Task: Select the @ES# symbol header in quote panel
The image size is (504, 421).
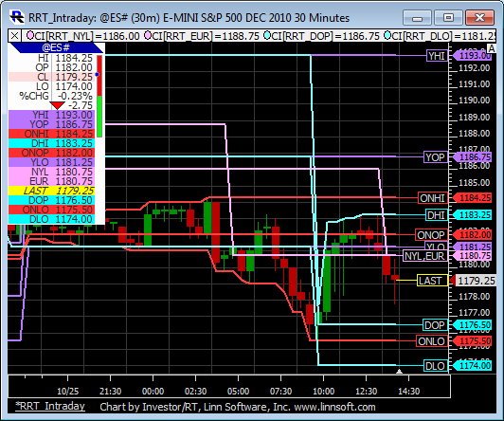Action: (x=56, y=48)
